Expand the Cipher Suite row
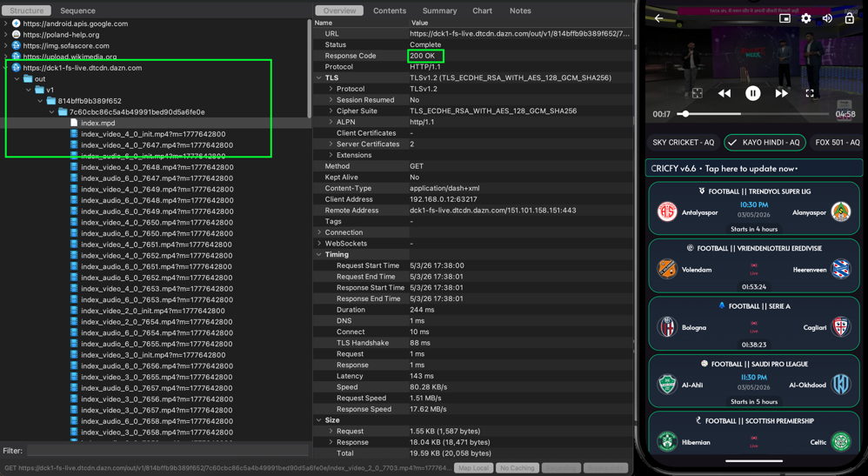The image size is (868, 476). (331, 111)
